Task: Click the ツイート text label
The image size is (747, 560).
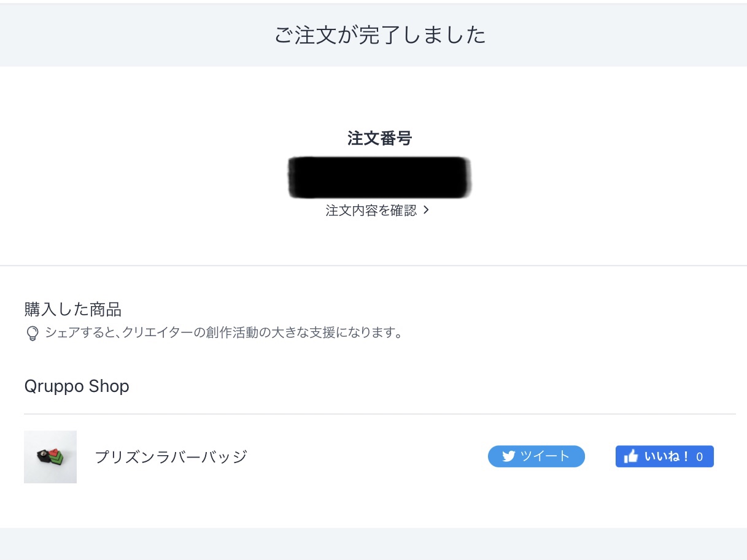Action: pyautogui.click(x=545, y=456)
